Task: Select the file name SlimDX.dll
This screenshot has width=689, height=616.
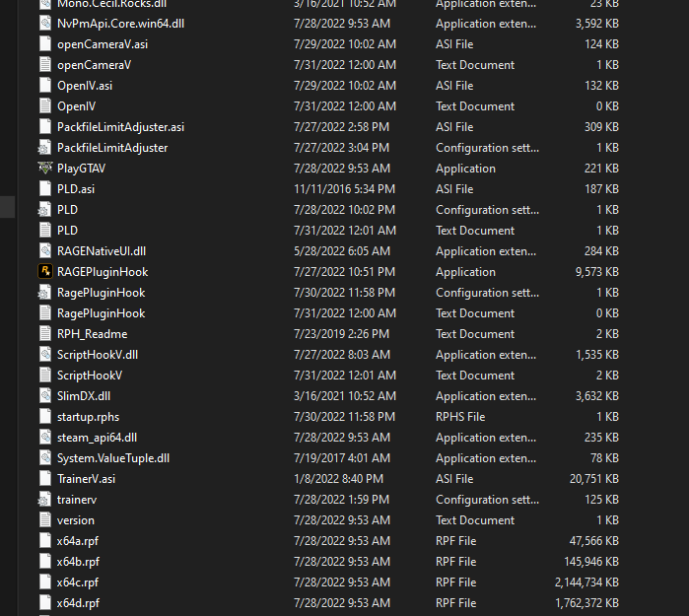Action: [x=84, y=396]
